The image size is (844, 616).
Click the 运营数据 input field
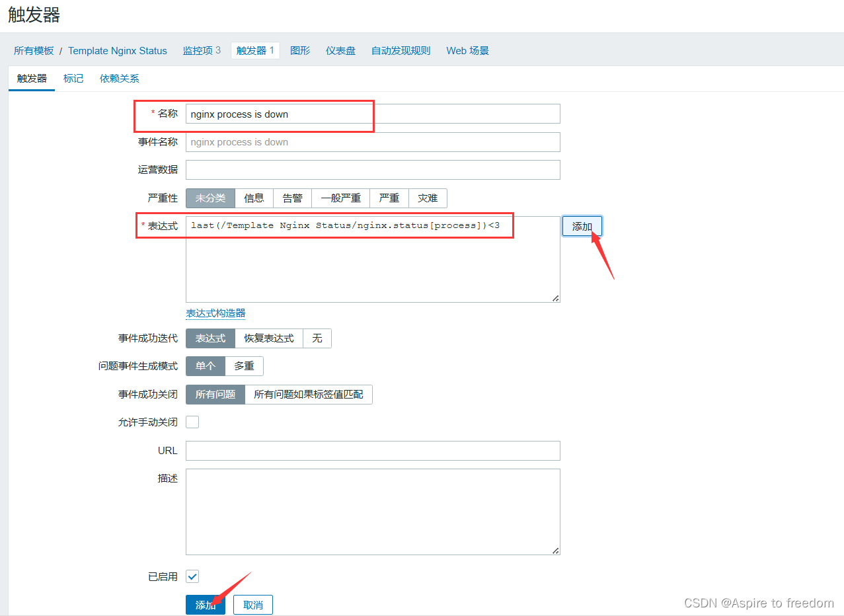click(x=373, y=170)
